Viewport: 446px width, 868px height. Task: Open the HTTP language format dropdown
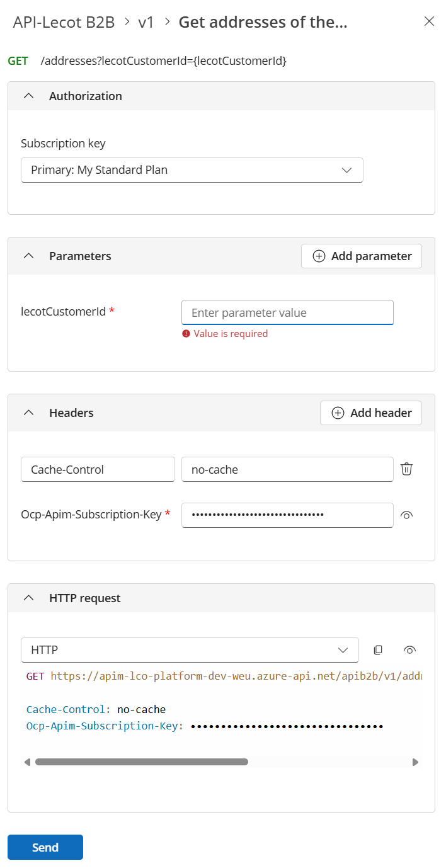[190, 650]
